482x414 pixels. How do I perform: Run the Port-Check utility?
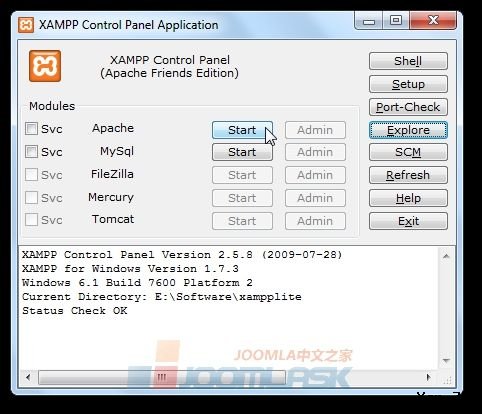408,107
